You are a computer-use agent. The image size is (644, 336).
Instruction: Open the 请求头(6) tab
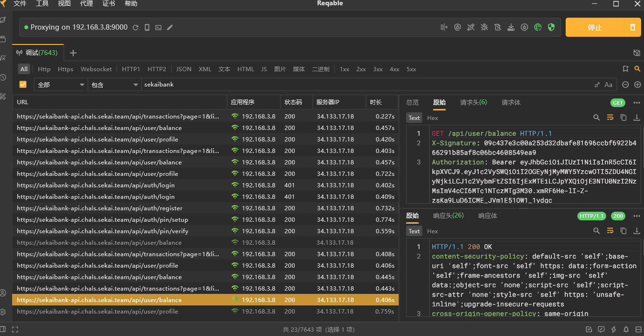pyautogui.click(x=473, y=102)
